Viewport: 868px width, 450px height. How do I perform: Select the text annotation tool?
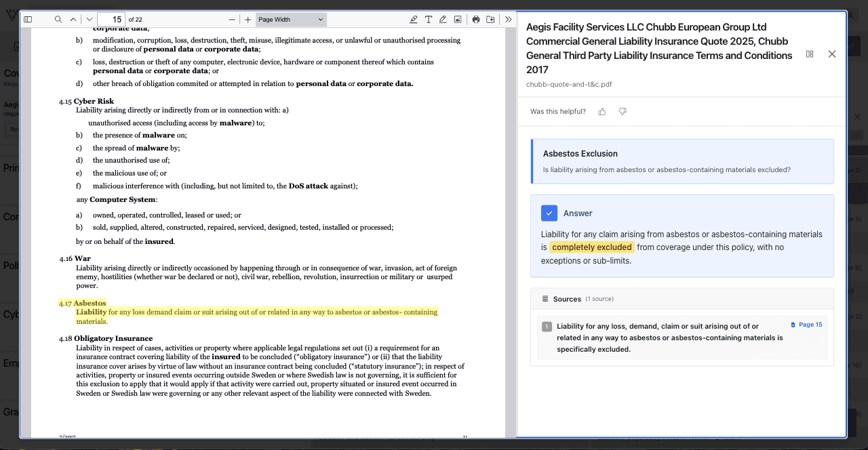429,20
